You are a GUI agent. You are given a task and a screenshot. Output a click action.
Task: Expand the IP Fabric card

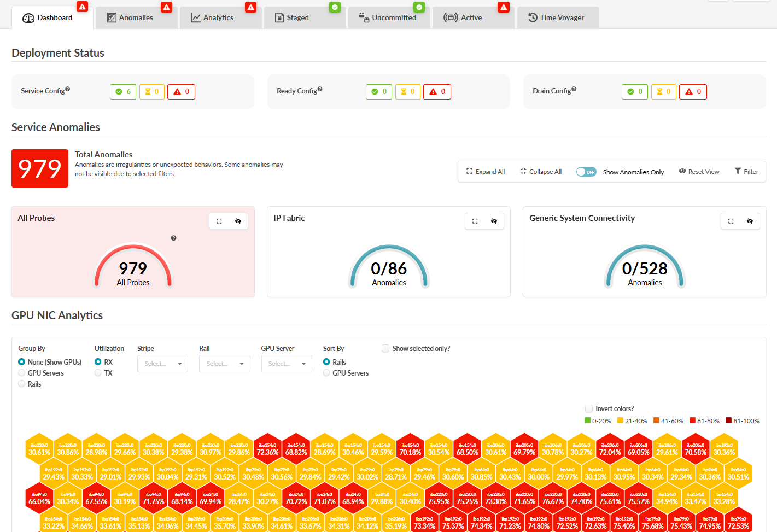(475, 221)
